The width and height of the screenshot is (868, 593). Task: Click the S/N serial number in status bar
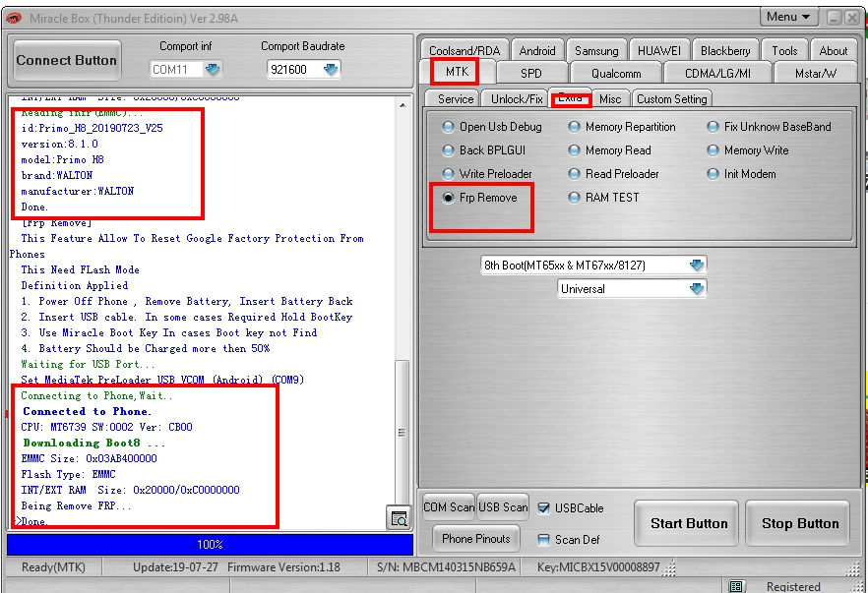pyautogui.click(x=446, y=567)
